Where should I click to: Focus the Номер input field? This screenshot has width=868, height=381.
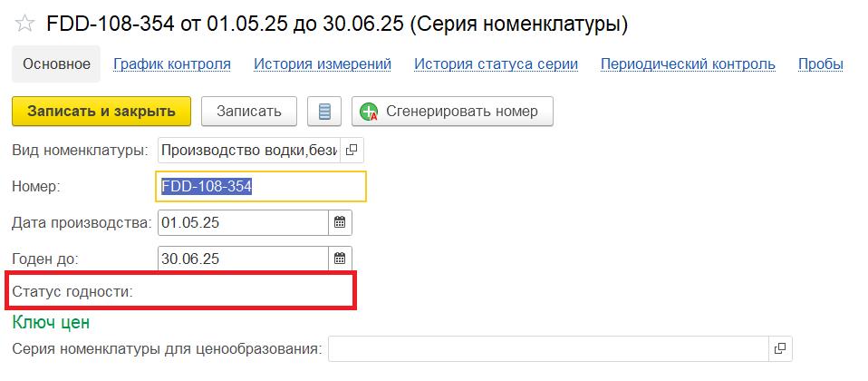click(261, 186)
